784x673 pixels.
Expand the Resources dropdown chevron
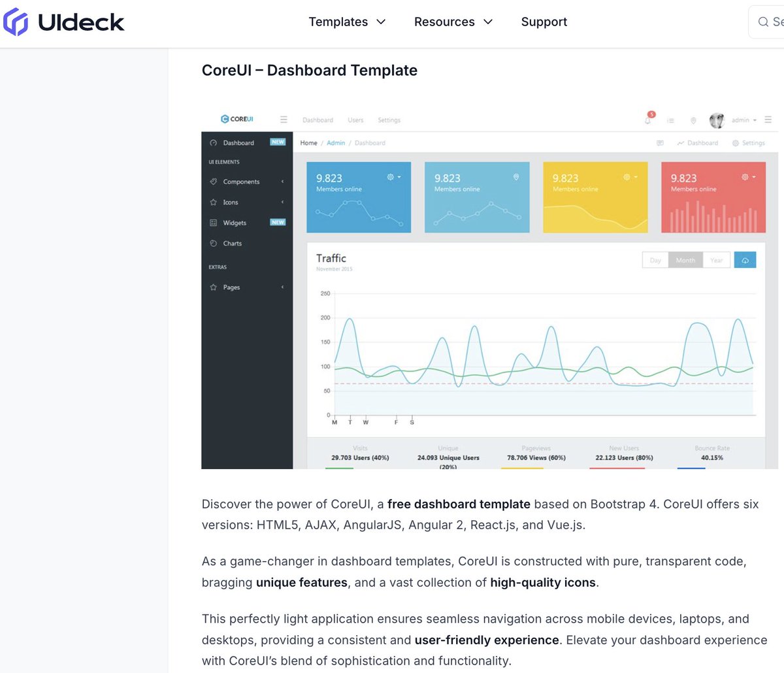click(488, 22)
